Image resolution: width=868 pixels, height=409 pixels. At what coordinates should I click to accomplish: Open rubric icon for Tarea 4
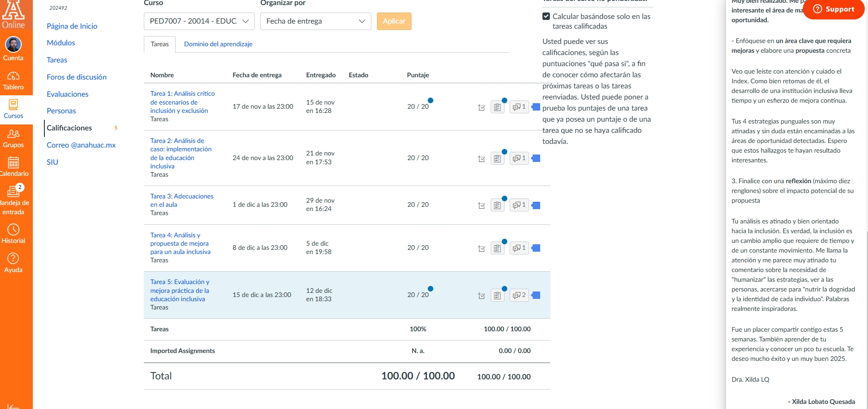497,248
